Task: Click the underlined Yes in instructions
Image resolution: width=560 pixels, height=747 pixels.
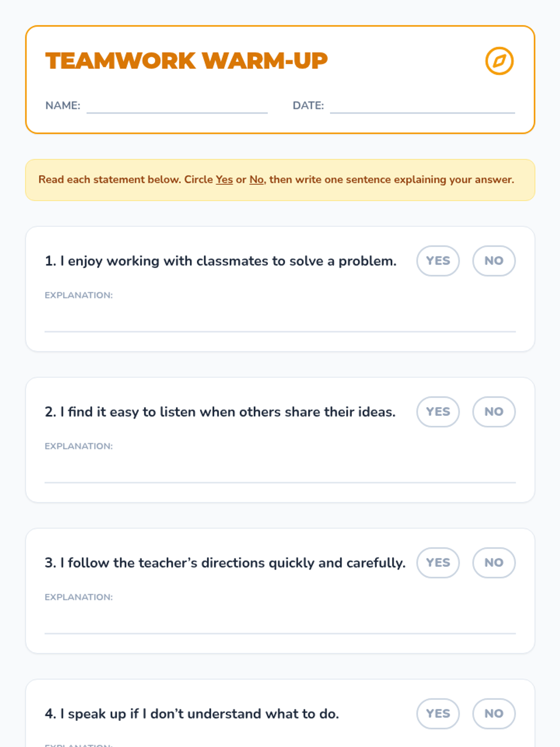Action: coord(224,180)
